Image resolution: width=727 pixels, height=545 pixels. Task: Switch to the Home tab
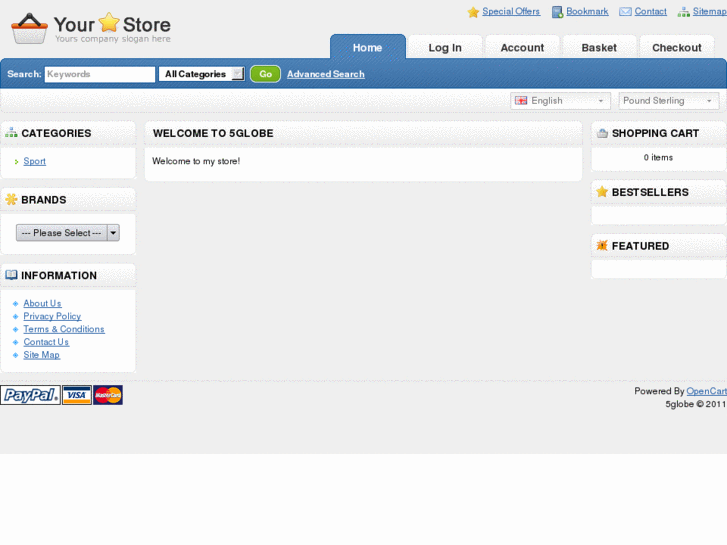click(x=368, y=47)
